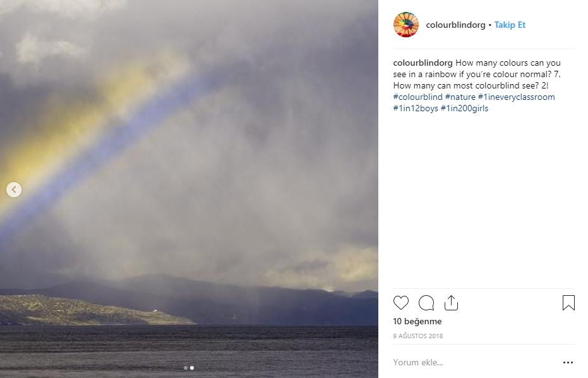Viewport: 588px width, 378px height.
Task: Open colourblindorg username in the header
Action: click(x=455, y=25)
